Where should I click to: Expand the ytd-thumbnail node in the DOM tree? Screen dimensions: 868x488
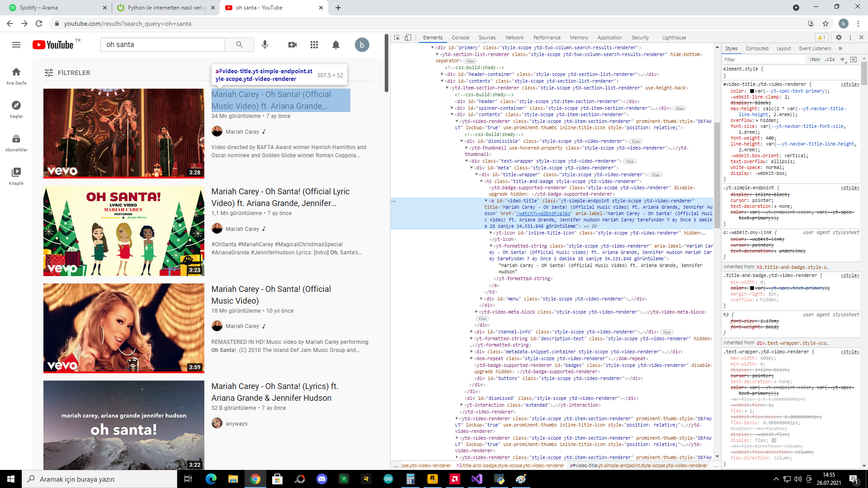pos(467,148)
